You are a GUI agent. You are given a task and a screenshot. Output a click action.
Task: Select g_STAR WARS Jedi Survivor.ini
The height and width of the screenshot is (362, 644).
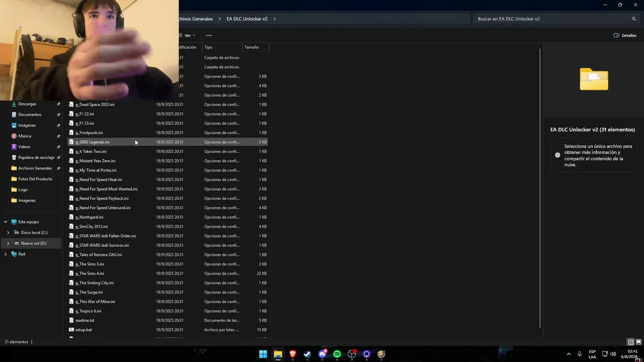168,245
